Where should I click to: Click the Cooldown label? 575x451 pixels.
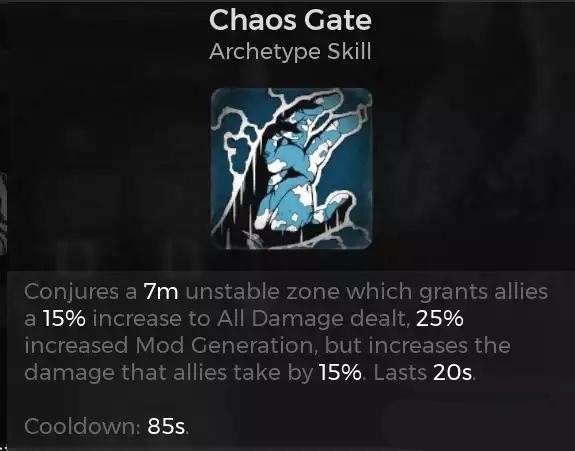pos(83,426)
